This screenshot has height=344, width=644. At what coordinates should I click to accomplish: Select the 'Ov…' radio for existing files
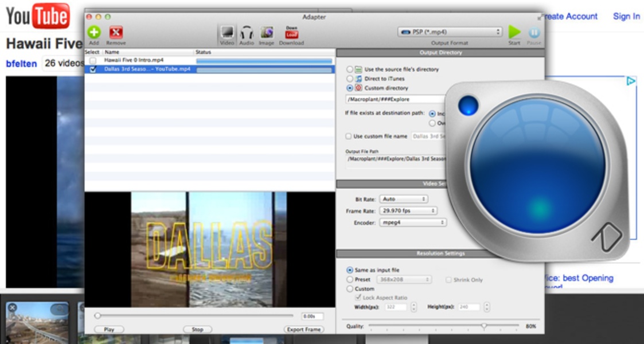(x=432, y=123)
